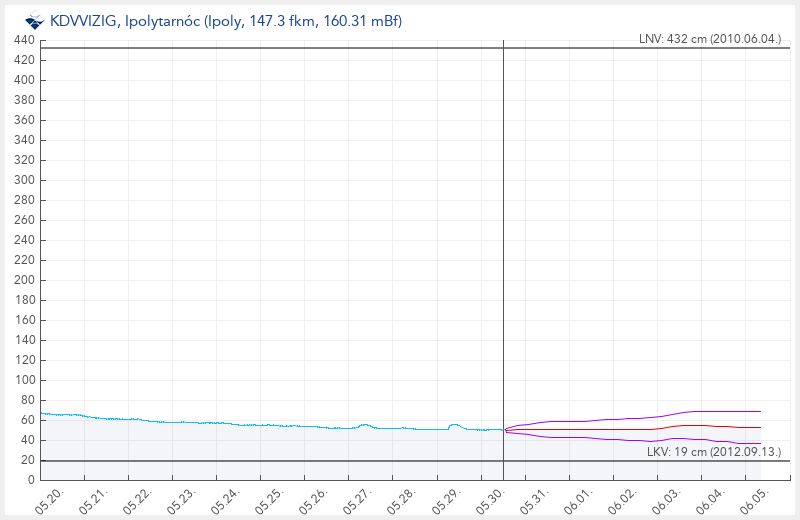Select the 05.20. date tick label

49,501
